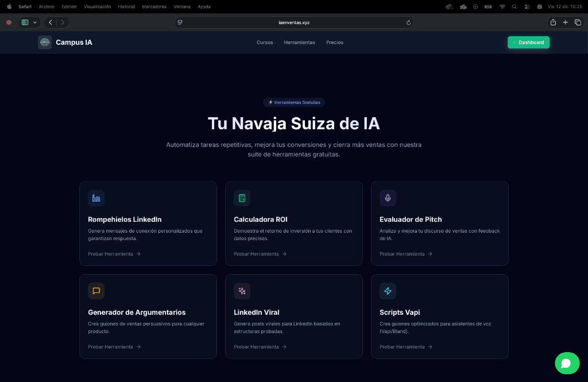The height and width of the screenshot is (382, 588).
Task: Open the green chat widget bubble
Action: [x=567, y=363]
